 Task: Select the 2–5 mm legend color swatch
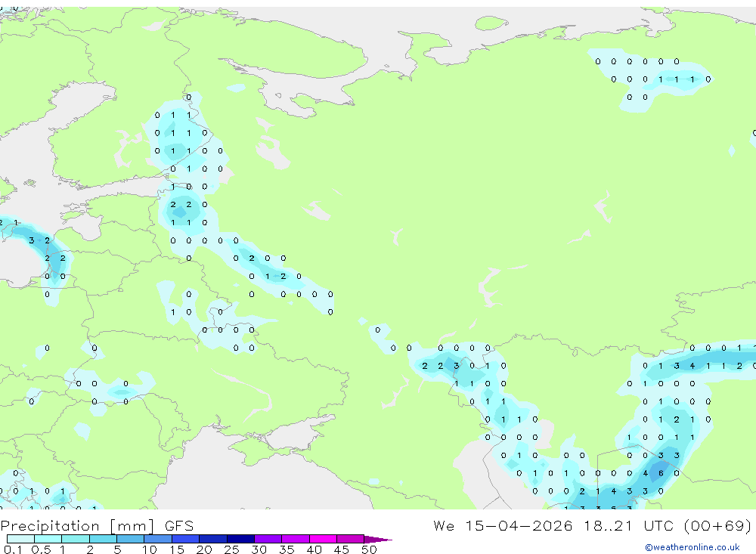(103, 539)
